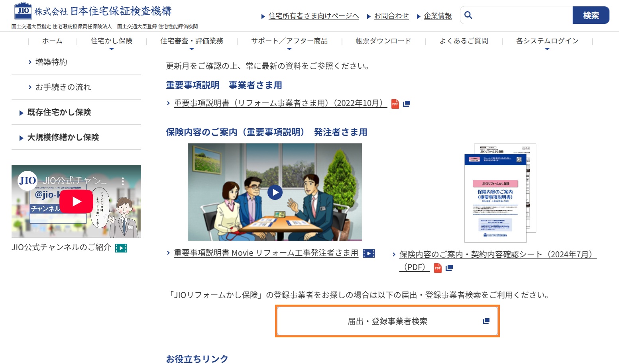Screen dimensions: 619x364
Task: Click the magnifying glass search icon
Action: point(468,15)
